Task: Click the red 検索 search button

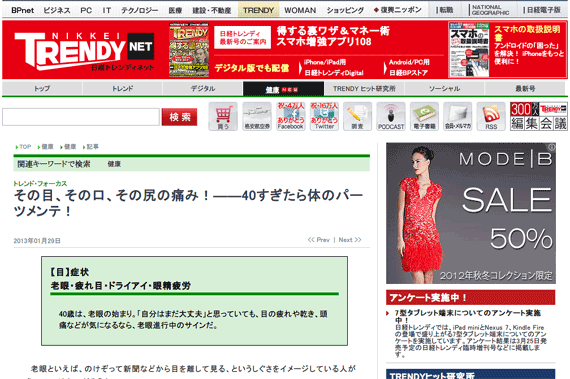Action: pos(180,117)
